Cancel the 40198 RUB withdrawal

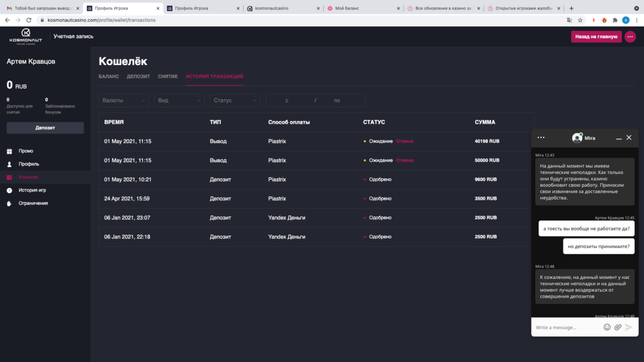pyautogui.click(x=404, y=141)
